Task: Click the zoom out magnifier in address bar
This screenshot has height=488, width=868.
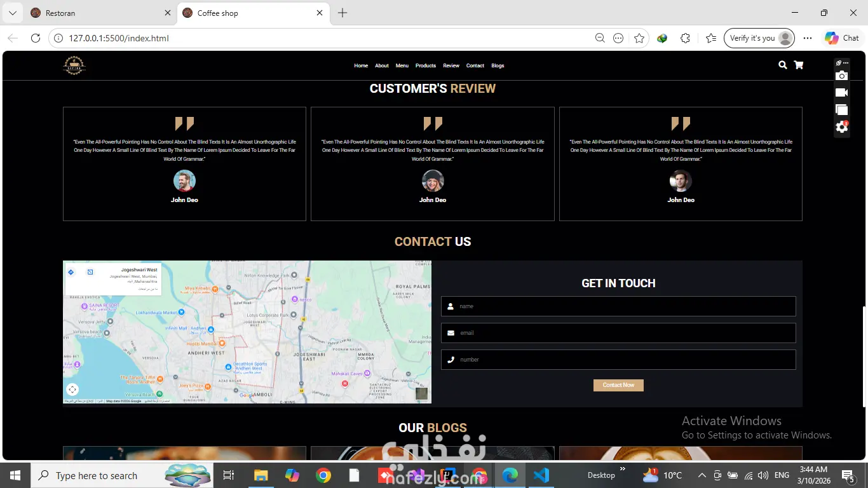Action: point(600,38)
